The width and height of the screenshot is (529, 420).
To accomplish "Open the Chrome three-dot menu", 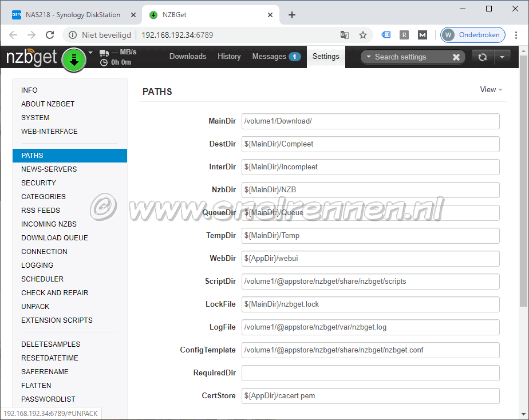I will click(x=516, y=35).
